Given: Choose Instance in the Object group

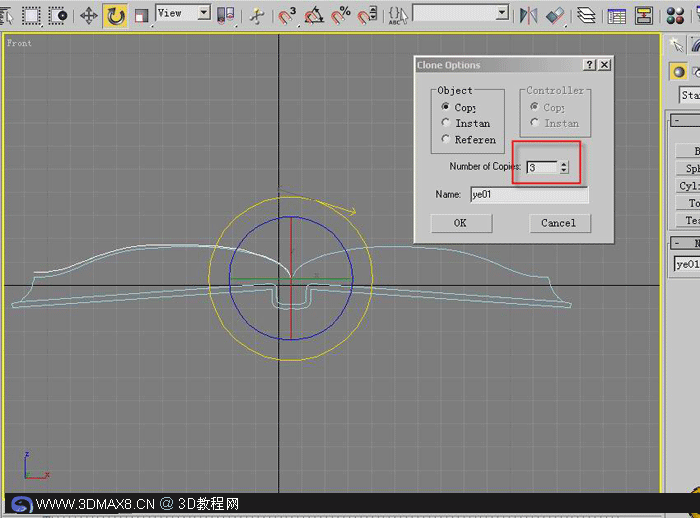Looking at the screenshot, I should point(446,123).
